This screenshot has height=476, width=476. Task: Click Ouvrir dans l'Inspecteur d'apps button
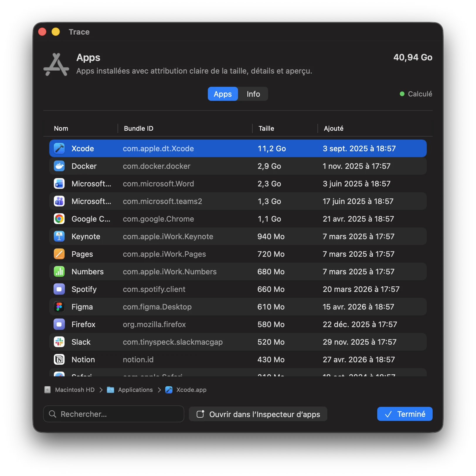pos(258,414)
